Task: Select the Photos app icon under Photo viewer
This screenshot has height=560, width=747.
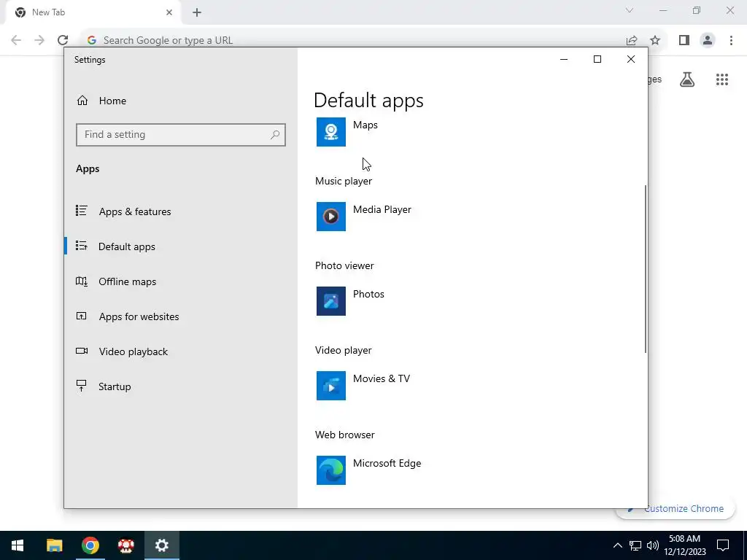Action: click(330, 301)
